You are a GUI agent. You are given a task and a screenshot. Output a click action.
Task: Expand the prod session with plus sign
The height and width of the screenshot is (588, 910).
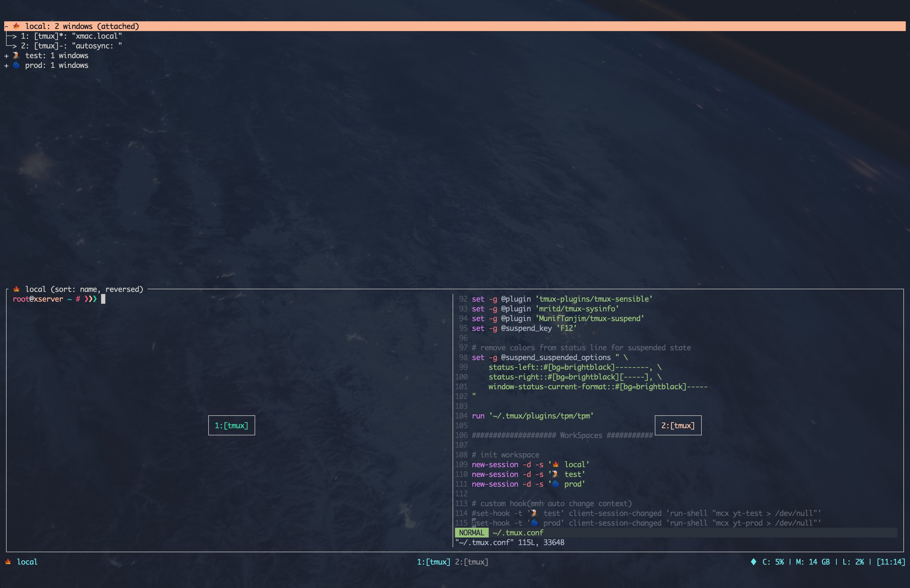click(7, 66)
